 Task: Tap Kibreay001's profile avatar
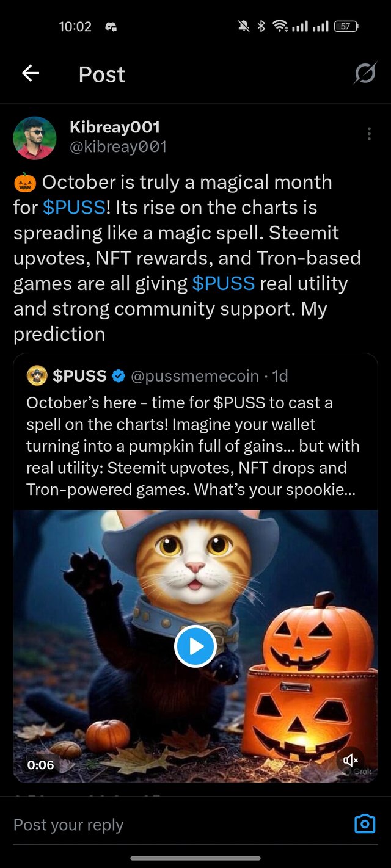point(35,137)
